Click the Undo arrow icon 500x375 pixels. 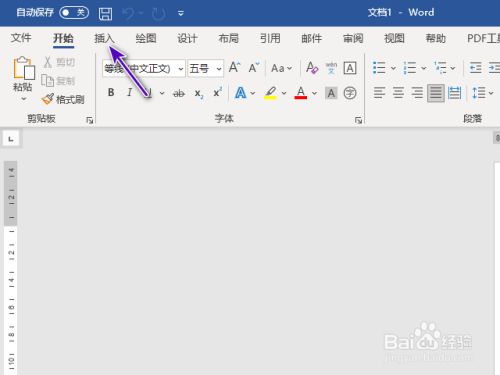pos(128,13)
